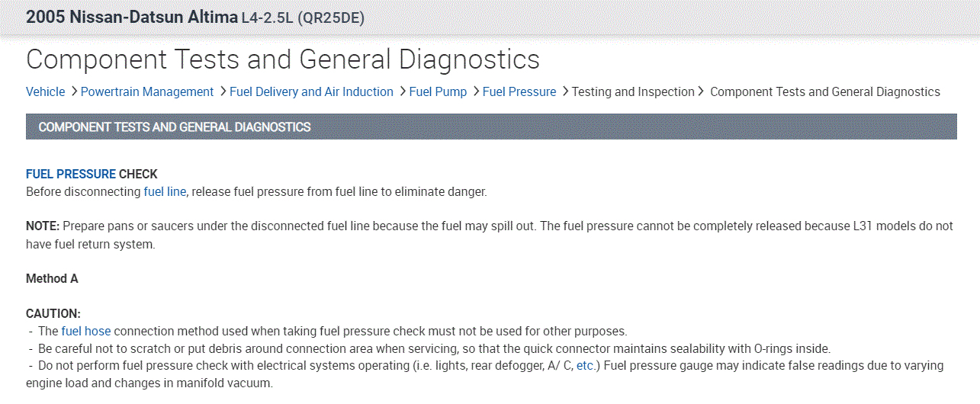Navigate to the Fuel Pump breadcrumb
This screenshot has height=404, width=980.
tap(438, 91)
